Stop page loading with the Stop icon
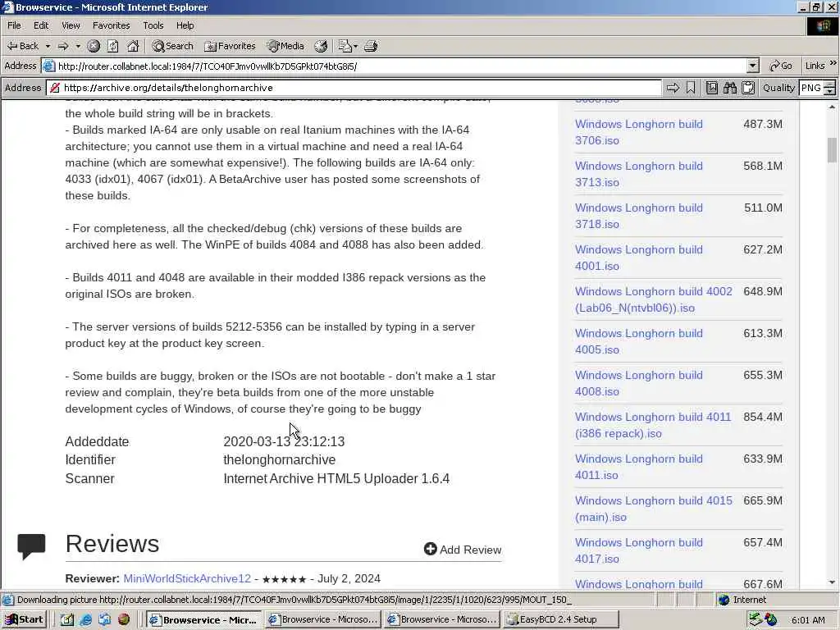 point(94,46)
